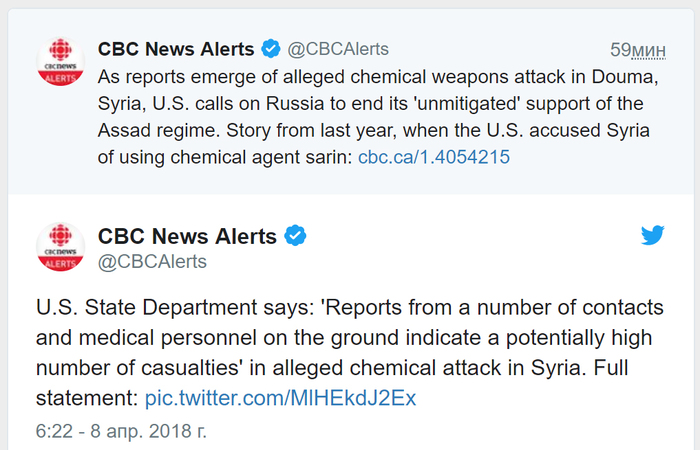Open the CBC News Alerts name in the top tweet
The height and width of the screenshot is (450, 700).
tap(176, 49)
